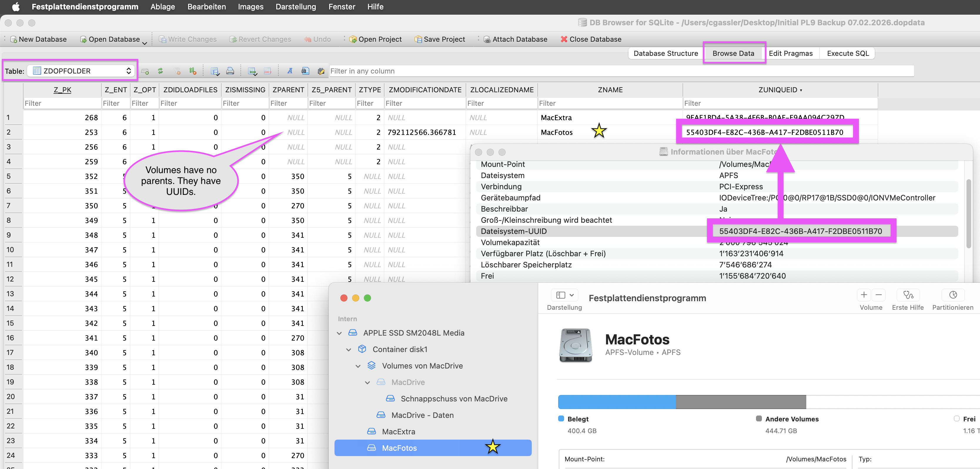Open the ZDOPFOLDER table selector
980x469 pixels.
point(82,71)
